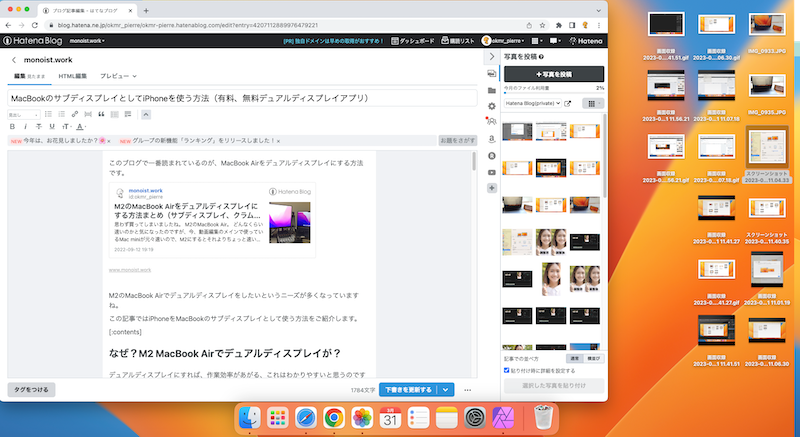Open the font size menu
This screenshot has height=437, width=800.
[66, 126]
